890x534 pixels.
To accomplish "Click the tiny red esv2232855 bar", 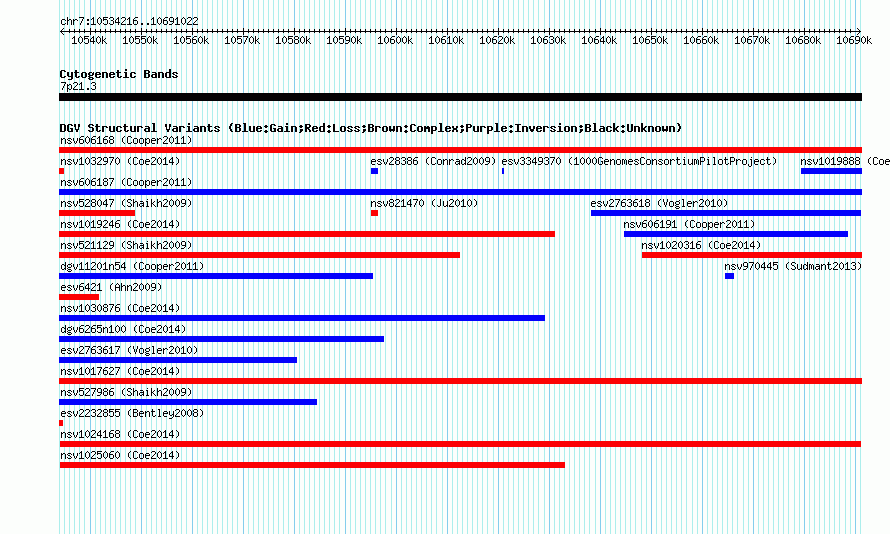I will (61, 423).
